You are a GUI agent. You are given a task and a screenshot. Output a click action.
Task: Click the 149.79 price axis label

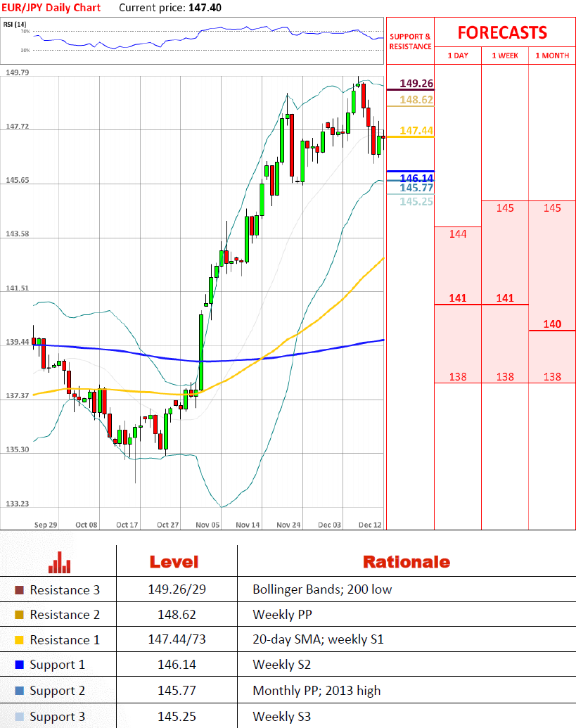click(17, 72)
